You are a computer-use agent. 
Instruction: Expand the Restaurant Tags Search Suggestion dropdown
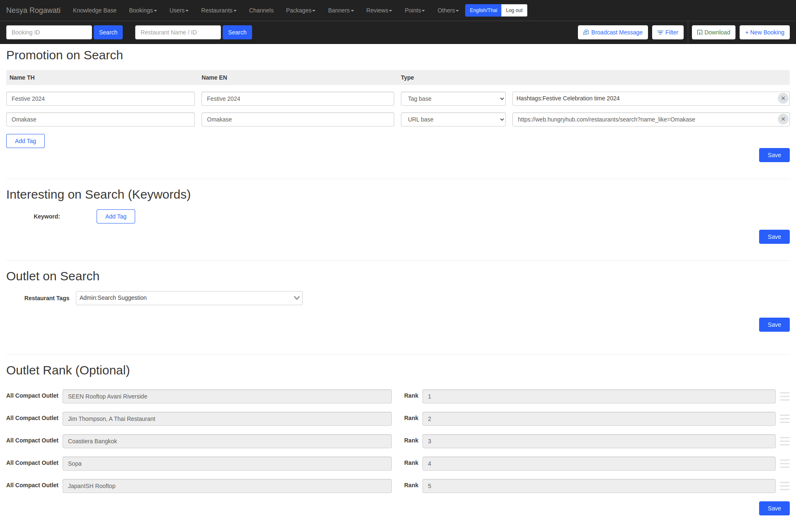(x=189, y=298)
